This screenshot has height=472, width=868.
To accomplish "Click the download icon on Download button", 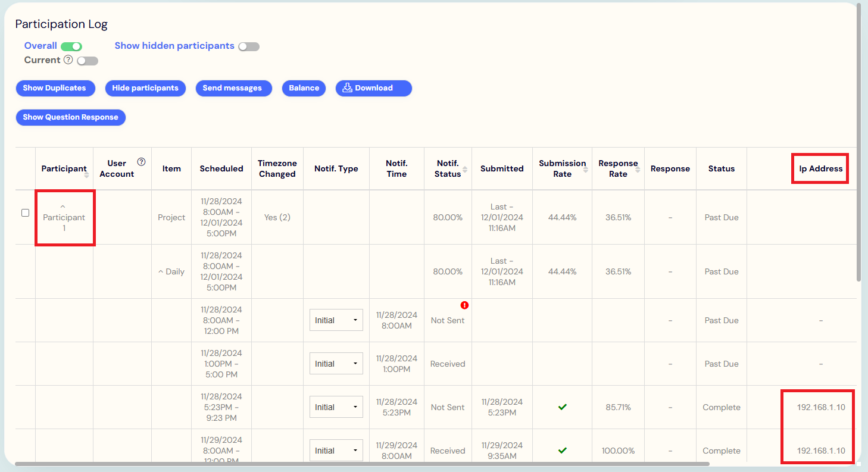I will [x=348, y=88].
